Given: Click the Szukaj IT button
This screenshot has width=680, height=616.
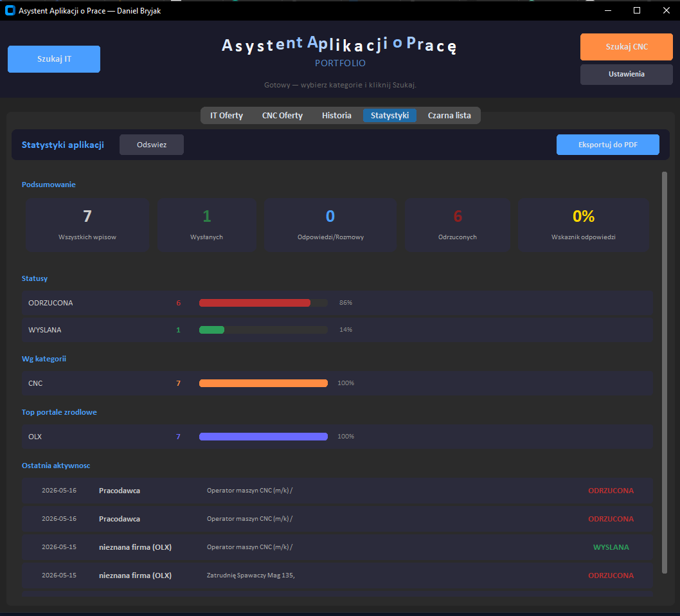Looking at the screenshot, I should [54, 59].
